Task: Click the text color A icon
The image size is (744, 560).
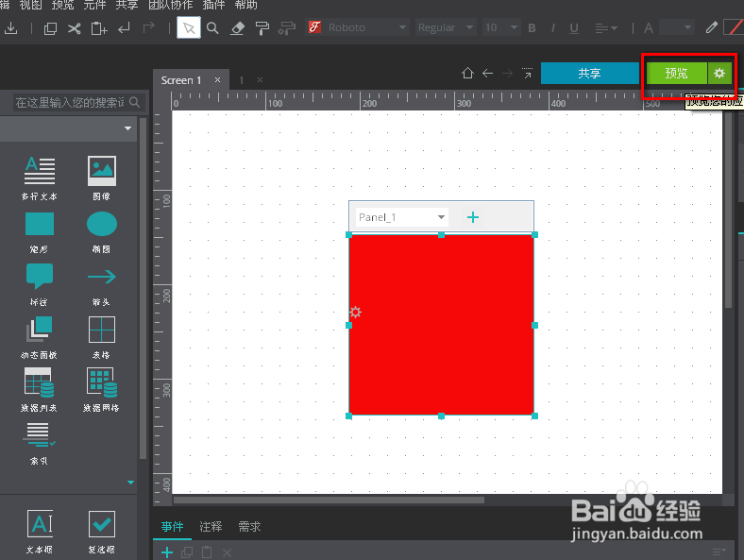Action: click(x=648, y=28)
